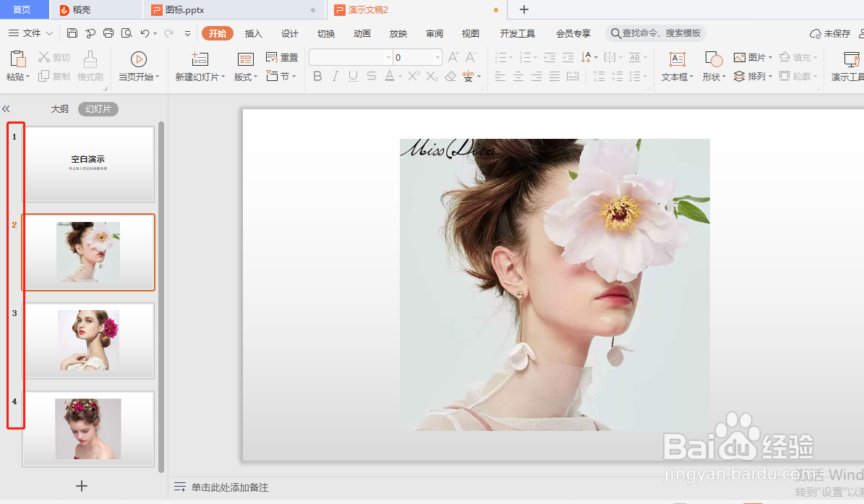This screenshot has width=864, height=504.
Task: Open a new document tab with plus
Action: 524,9
